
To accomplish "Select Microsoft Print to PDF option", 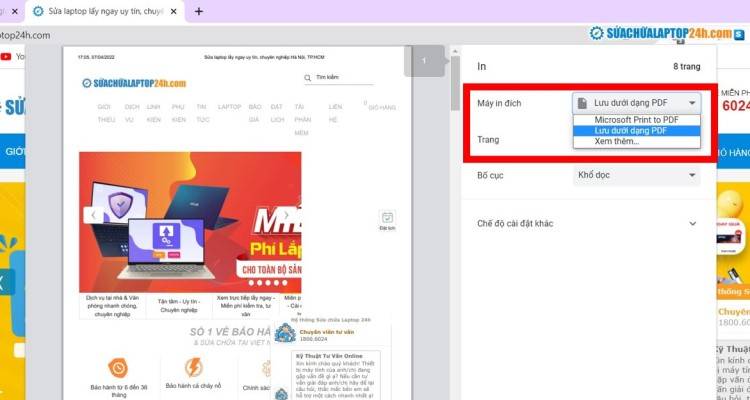I will click(636, 120).
